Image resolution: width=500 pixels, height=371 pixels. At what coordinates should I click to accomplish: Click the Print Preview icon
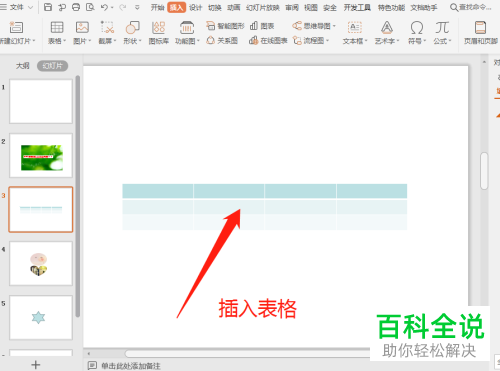tap(90, 7)
